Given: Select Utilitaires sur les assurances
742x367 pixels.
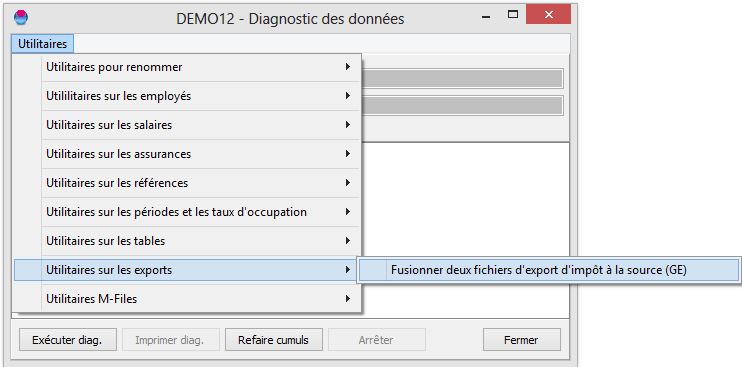Looking at the screenshot, I should click(188, 154).
